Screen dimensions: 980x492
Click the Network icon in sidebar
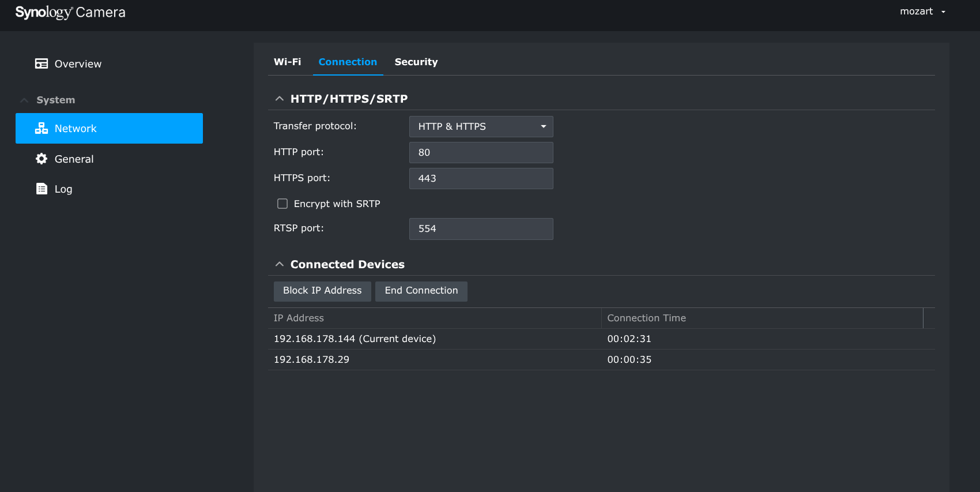[x=42, y=128]
